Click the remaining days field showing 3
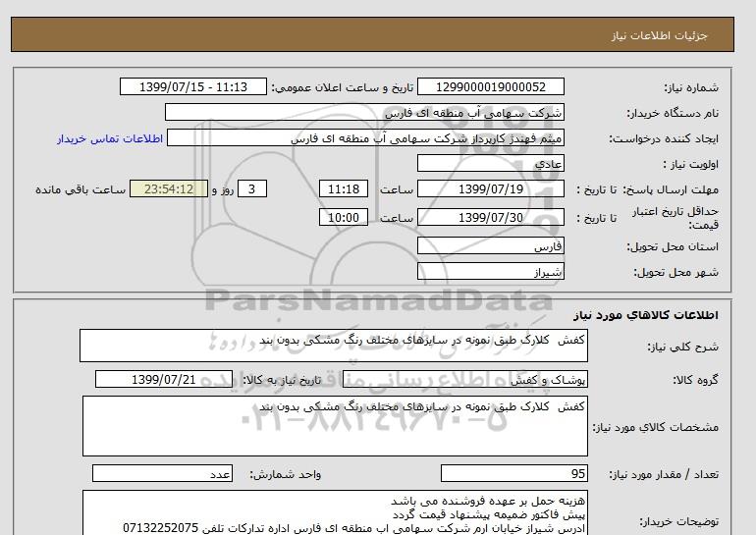Image resolution: width=756 pixels, height=535 pixels. tap(251, 188)
